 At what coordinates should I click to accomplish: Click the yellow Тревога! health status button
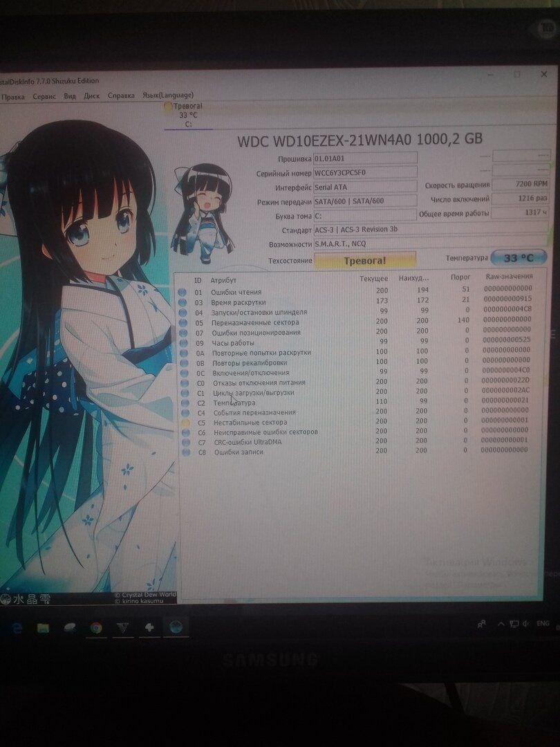365,261
